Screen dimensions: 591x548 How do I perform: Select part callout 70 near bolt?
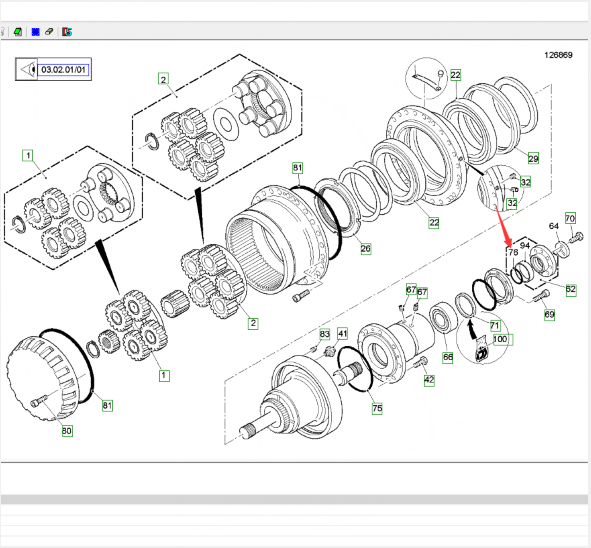(570, 219)
